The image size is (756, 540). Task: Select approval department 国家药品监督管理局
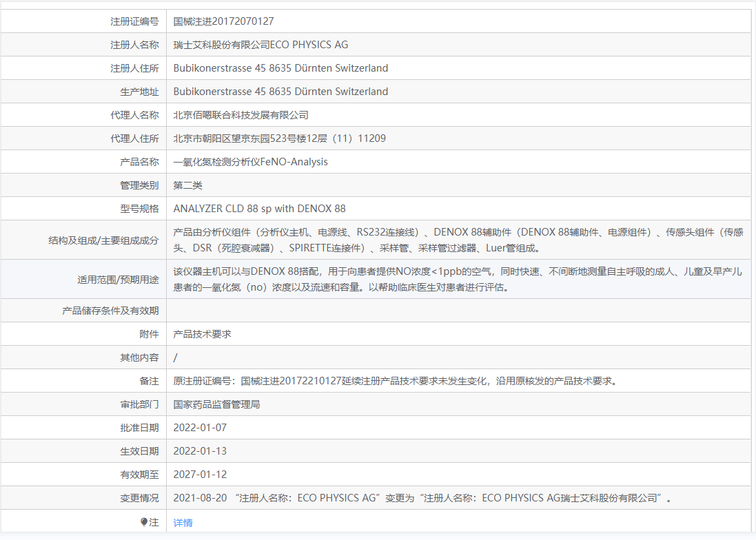(216, 404)
